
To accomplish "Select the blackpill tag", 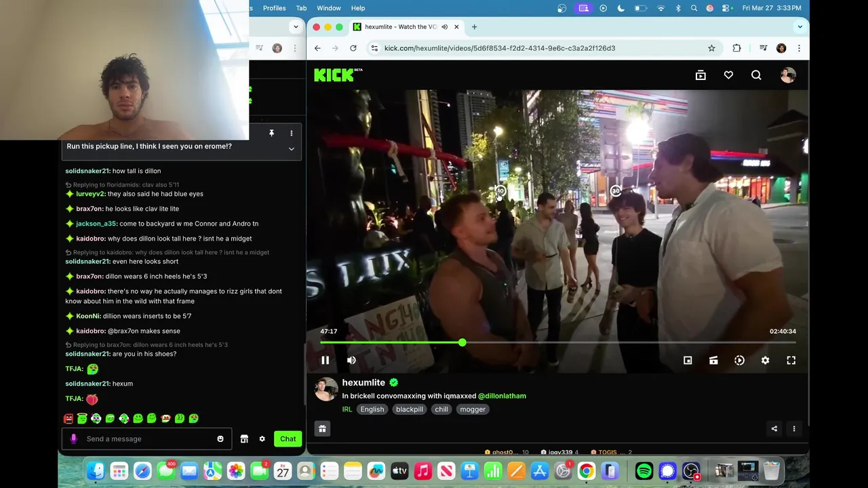I will tap(410, 409).
